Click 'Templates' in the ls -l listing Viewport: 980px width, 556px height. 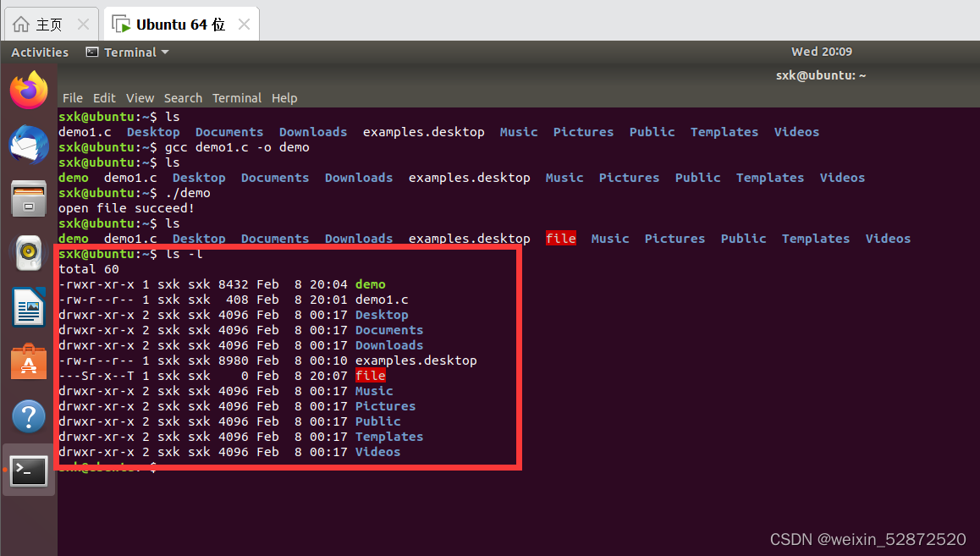[389, 437]
